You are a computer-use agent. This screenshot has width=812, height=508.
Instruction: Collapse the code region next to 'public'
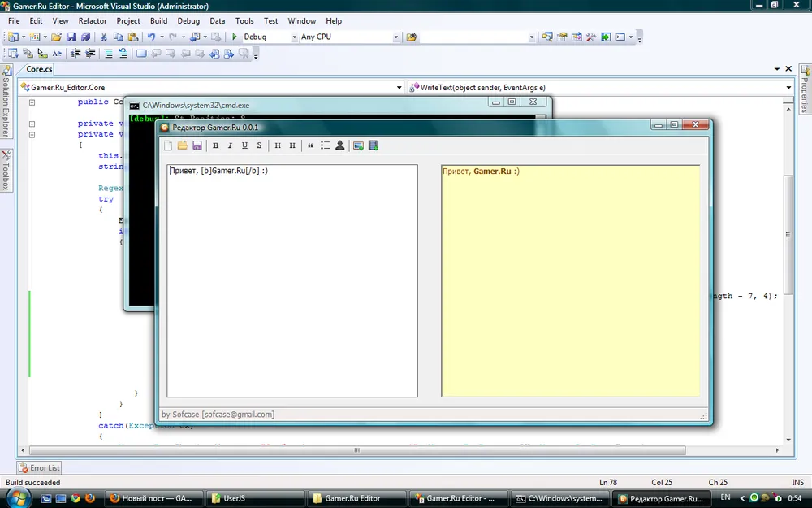click(32, 102)
